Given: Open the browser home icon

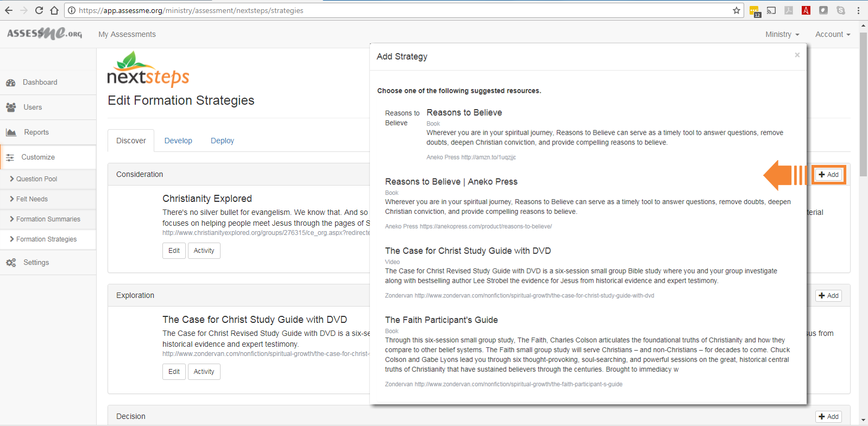Looking at the screenshot, I should click(54, 10).
